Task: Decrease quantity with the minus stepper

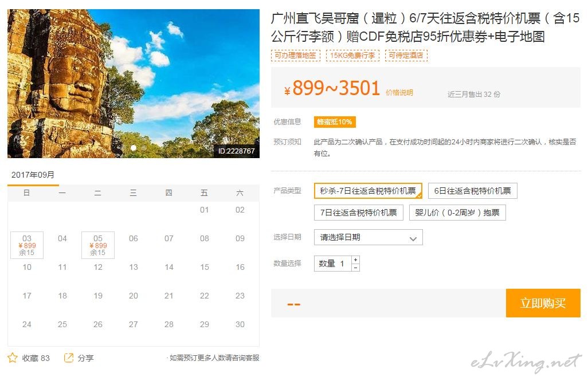Action: click(x=355, y=268)
